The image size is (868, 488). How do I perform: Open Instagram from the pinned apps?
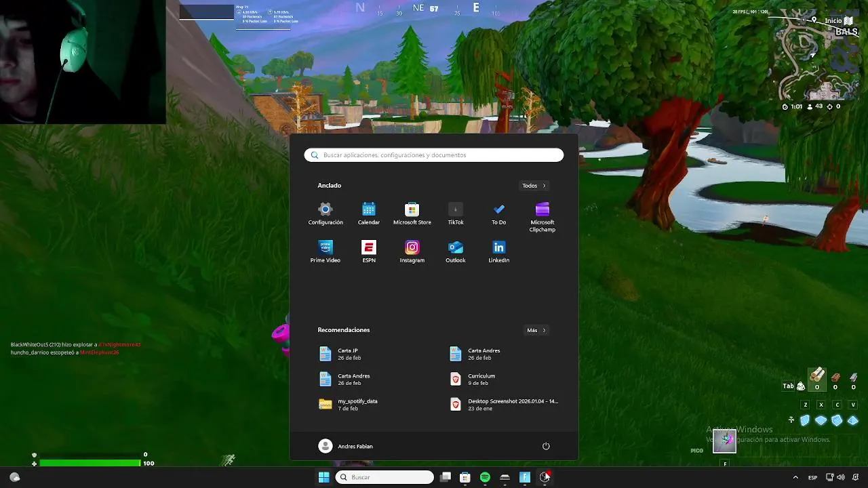(x=412, y=251)
